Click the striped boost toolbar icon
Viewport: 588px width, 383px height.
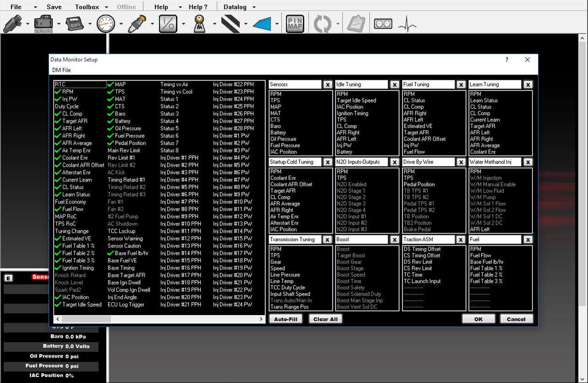(230, 24)
